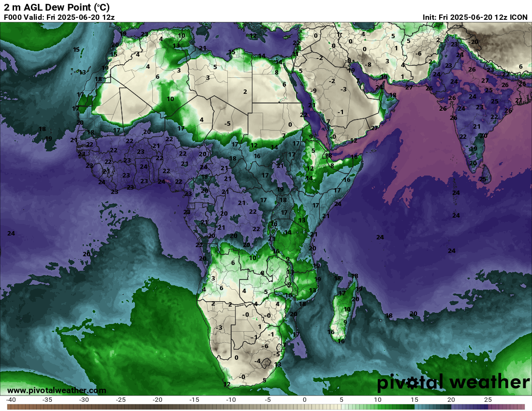532x411 pixels.
Task: Click the -8 dew point value over Iran
Action: click(x=368, y=64)
